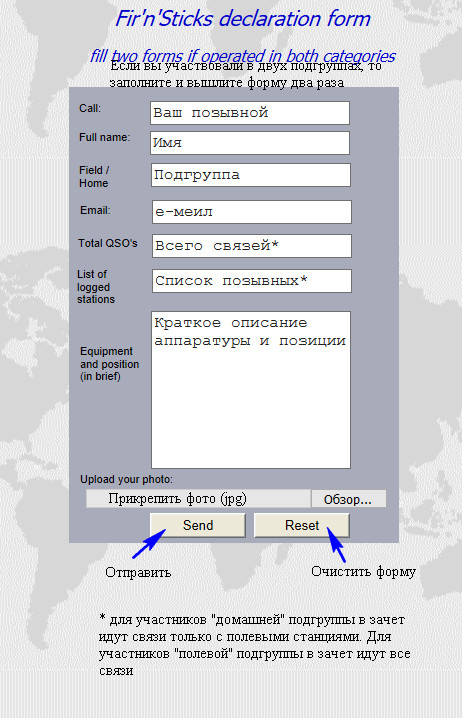The image size is (462, 718).
Task: Click the Call sign input field
Action: pos(250,113)
